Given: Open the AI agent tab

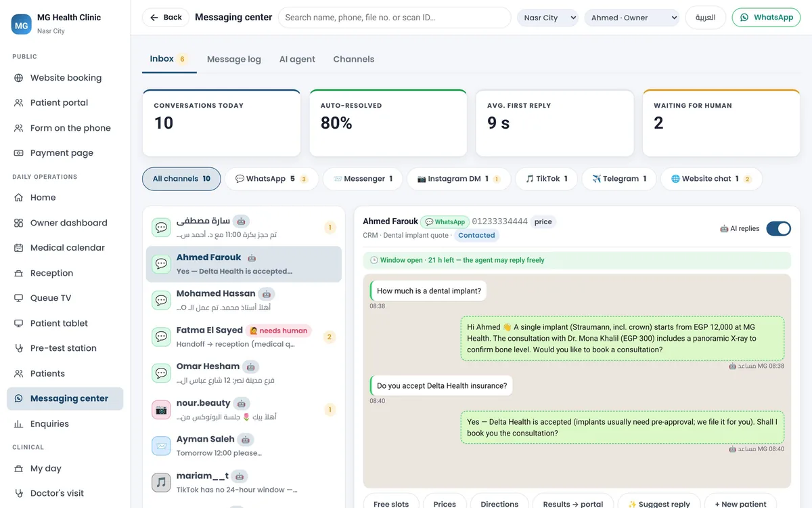Looking at the screenshot, I should click(297, 59).
